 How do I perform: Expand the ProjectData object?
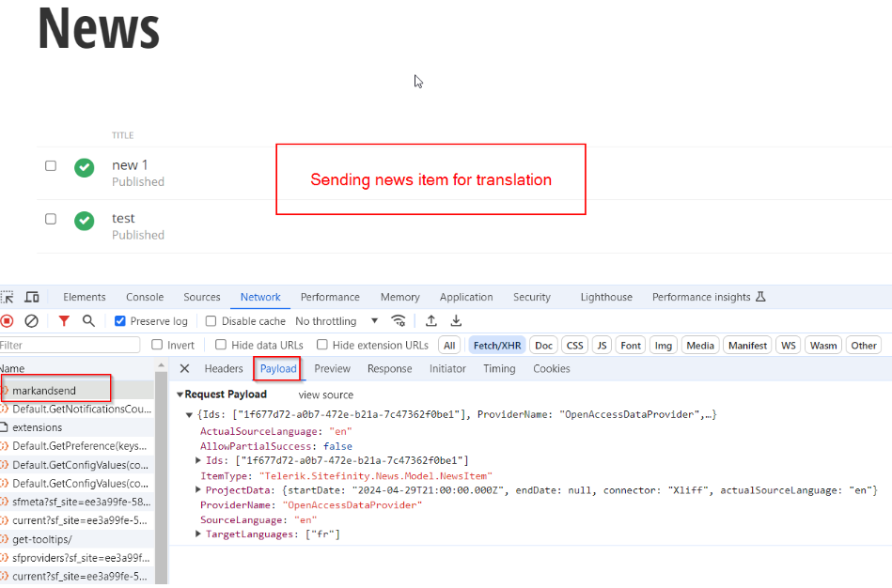pyautogui.click(x=198, y=489)
